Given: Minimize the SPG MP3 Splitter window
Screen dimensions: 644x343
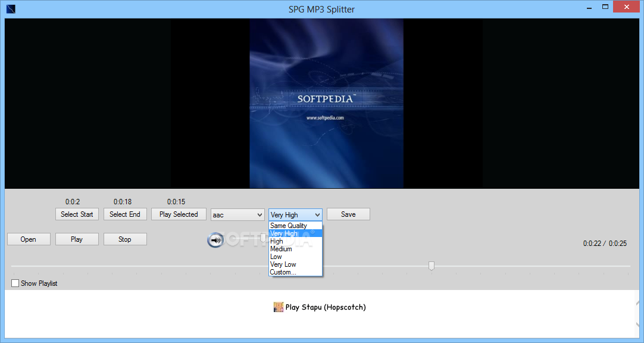Looking at the screenshot, I should pyautogui.click(x=589, y=7).
